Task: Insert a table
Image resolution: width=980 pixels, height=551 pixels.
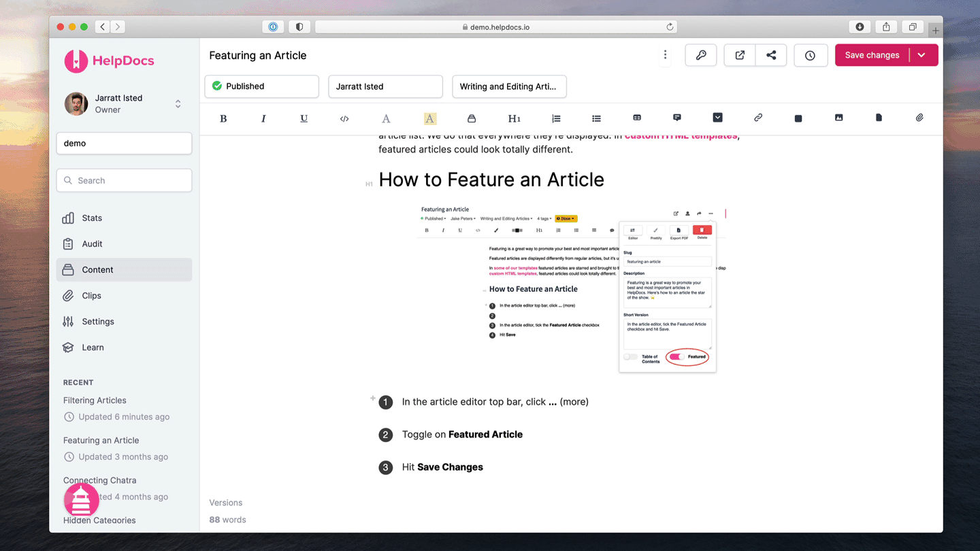Action: point(637,118)
